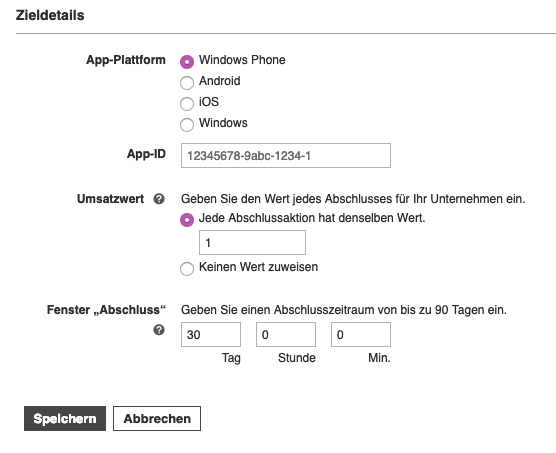
Task: Click the Zieldetails section heading
Action: coord(50,15)
